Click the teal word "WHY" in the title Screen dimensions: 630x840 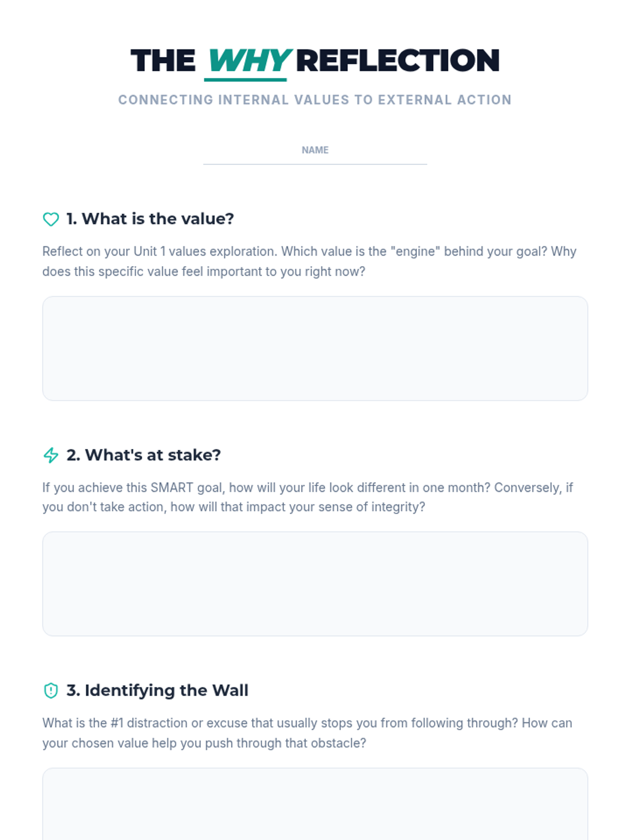pos(249,60)
